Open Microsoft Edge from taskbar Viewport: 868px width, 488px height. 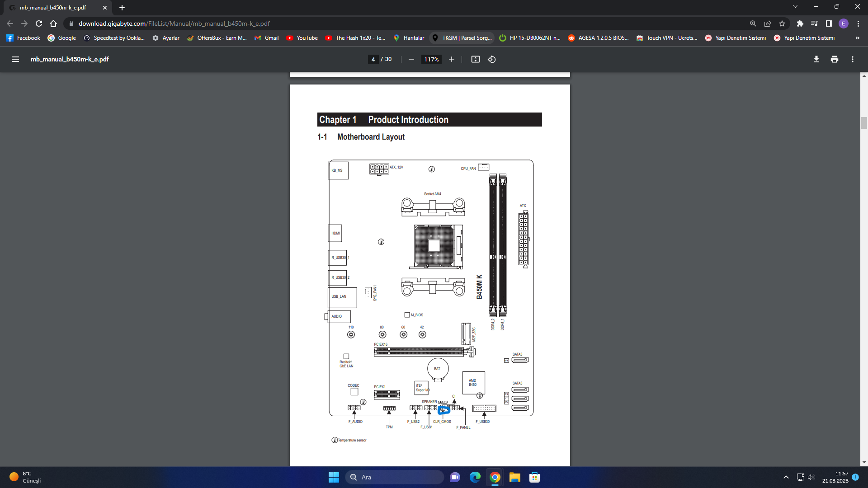475,477
